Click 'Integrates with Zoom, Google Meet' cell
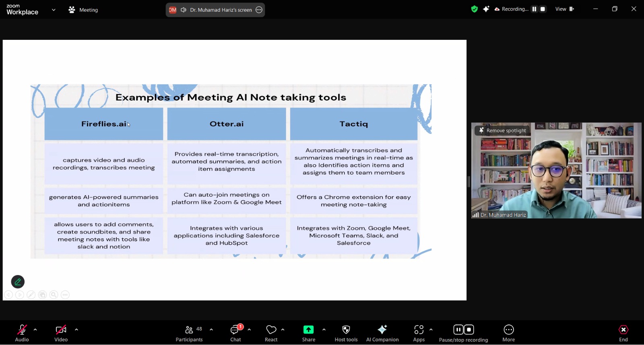 [x=354, y=235]
